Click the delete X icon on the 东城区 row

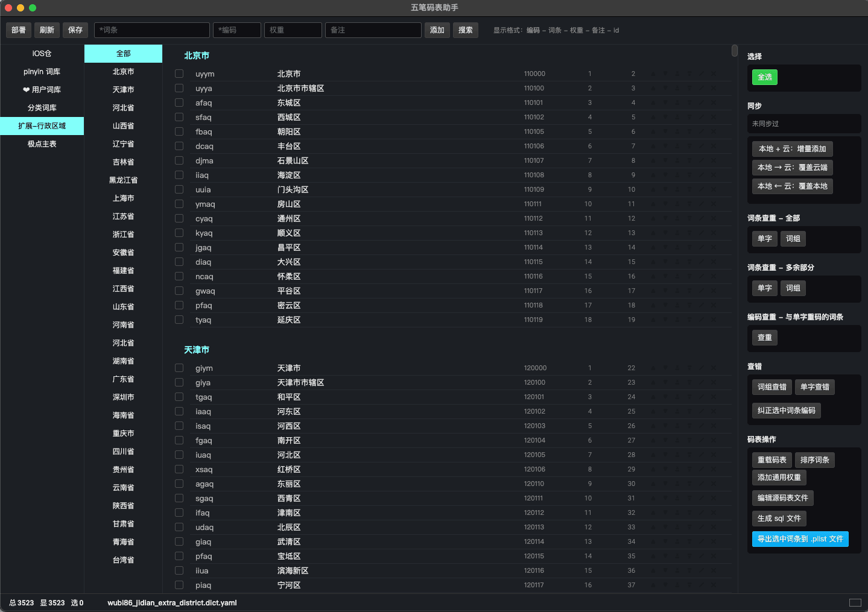714,103
